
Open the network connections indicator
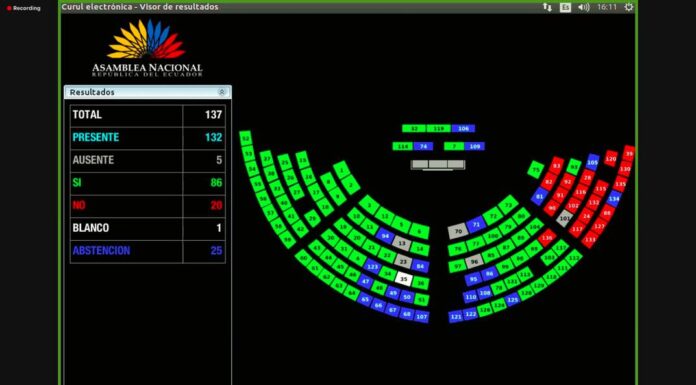547,7
